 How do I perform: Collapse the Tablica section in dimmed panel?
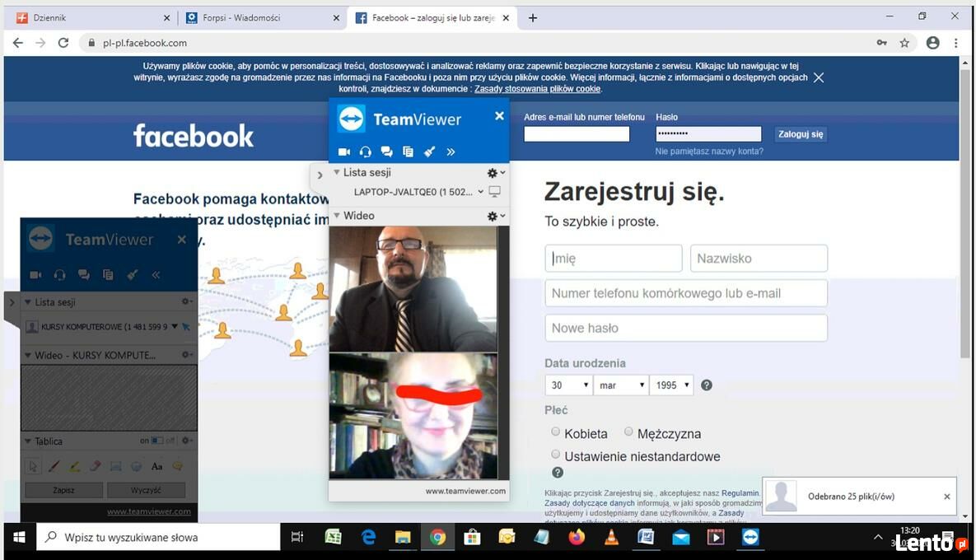point(28,441)
